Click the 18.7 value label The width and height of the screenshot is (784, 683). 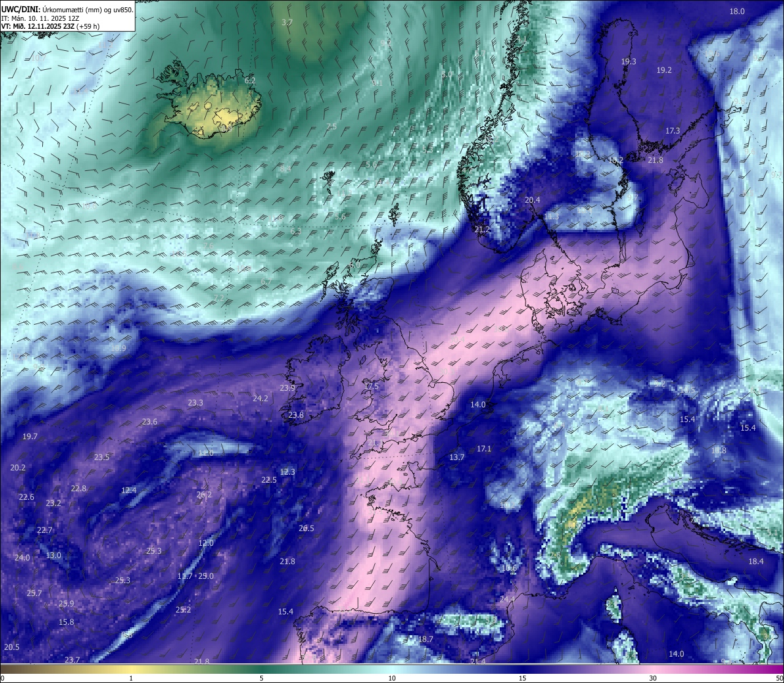click(426, 639)
